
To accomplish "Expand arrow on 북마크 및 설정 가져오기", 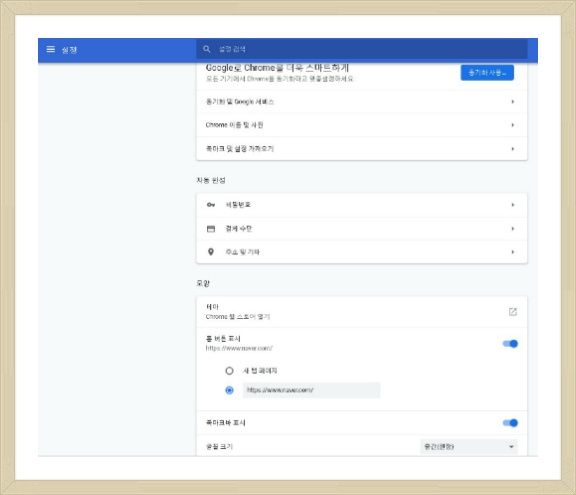I will [512, 149].
